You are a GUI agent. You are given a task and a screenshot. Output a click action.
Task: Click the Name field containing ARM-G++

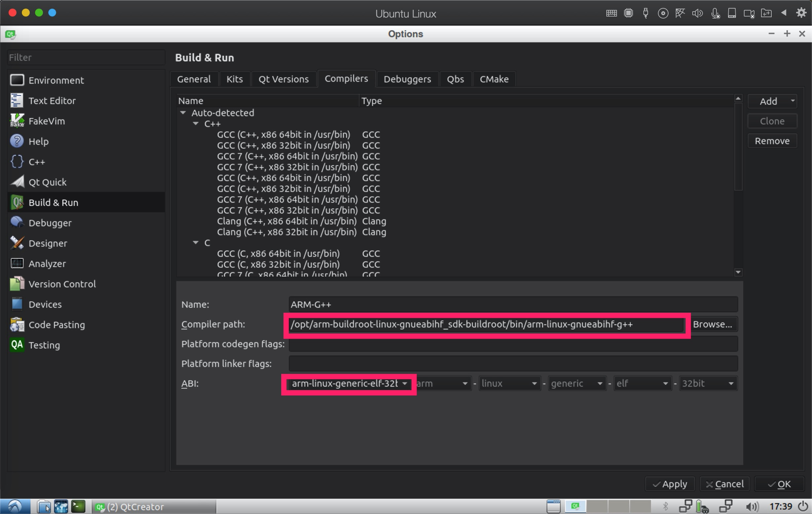point(513,304)
